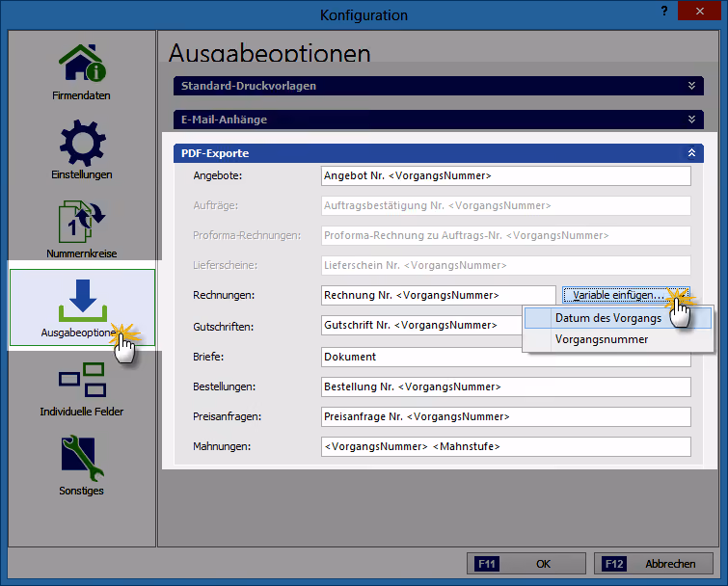
Task: Click the Konfiguration window title
Action: [x=364, y=15]
